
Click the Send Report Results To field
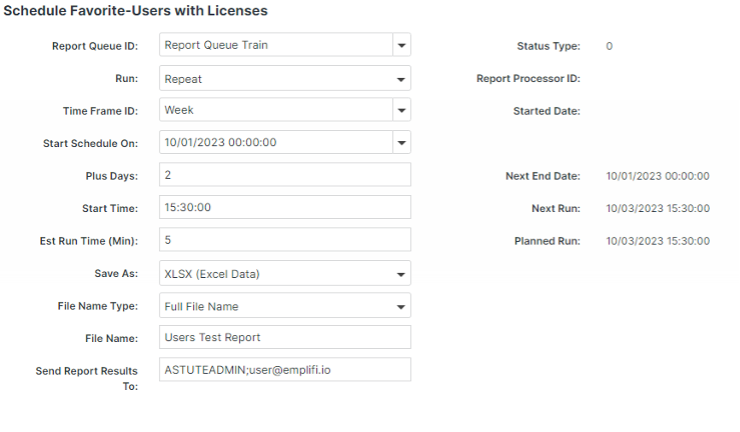click(x=284, y=370)
